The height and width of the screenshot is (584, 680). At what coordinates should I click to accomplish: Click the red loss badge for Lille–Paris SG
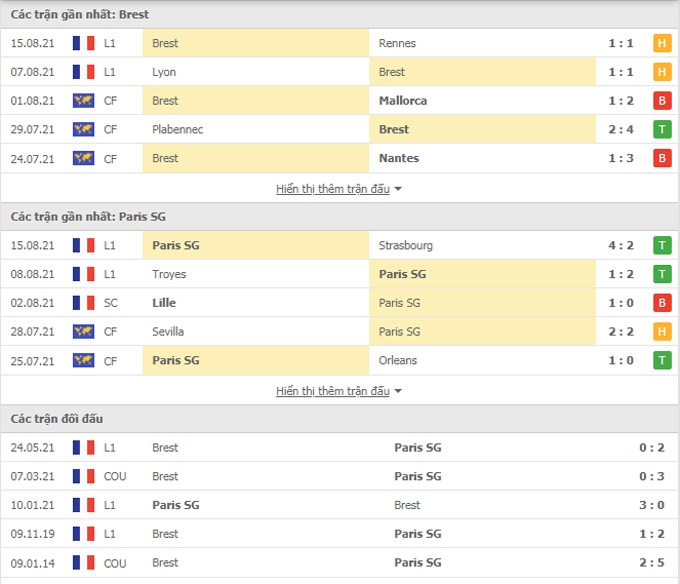[662, 303]
